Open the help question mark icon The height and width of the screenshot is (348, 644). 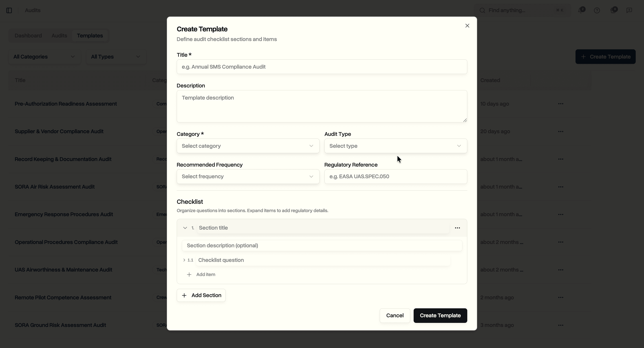coord(597,10)
